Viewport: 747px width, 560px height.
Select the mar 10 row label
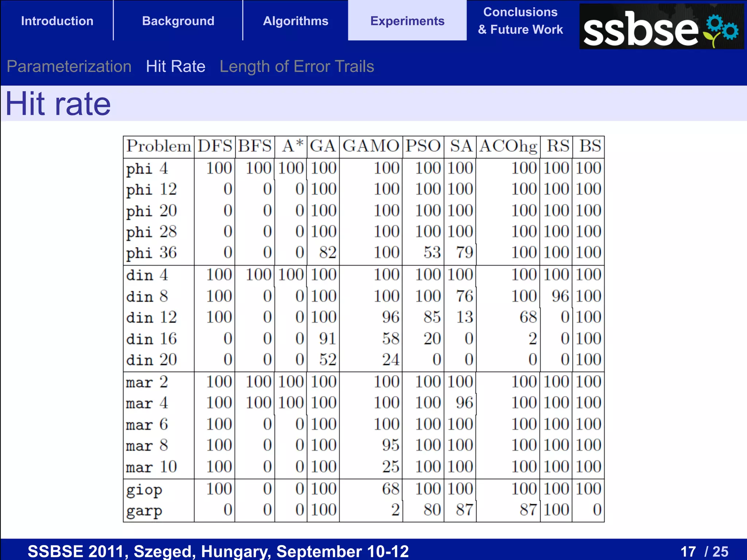coord(151,467)
